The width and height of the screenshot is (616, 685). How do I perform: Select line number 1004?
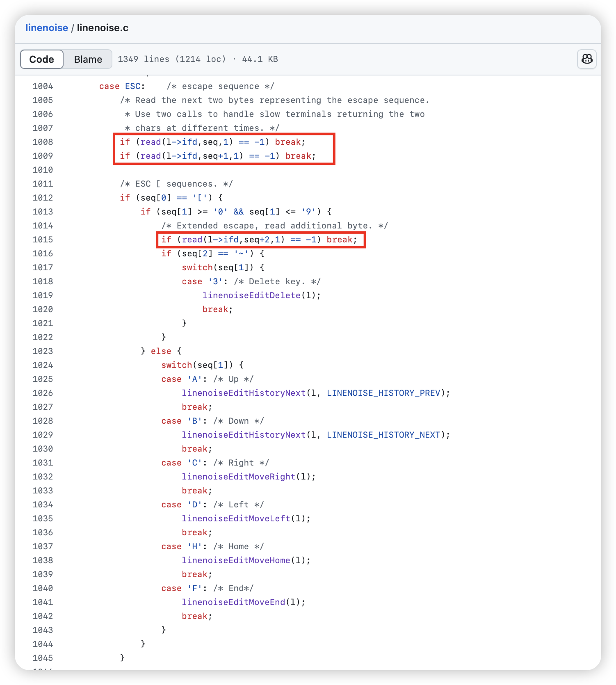point(43,86)
